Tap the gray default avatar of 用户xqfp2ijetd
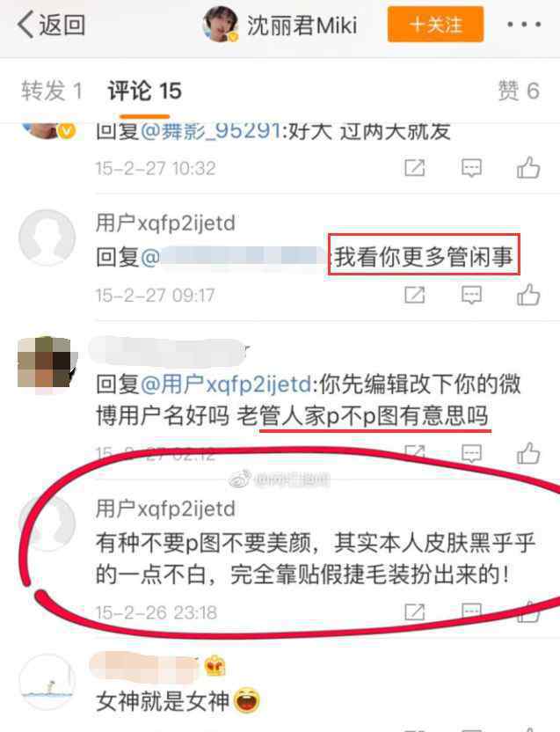560x732 pixels. [47, 238]
